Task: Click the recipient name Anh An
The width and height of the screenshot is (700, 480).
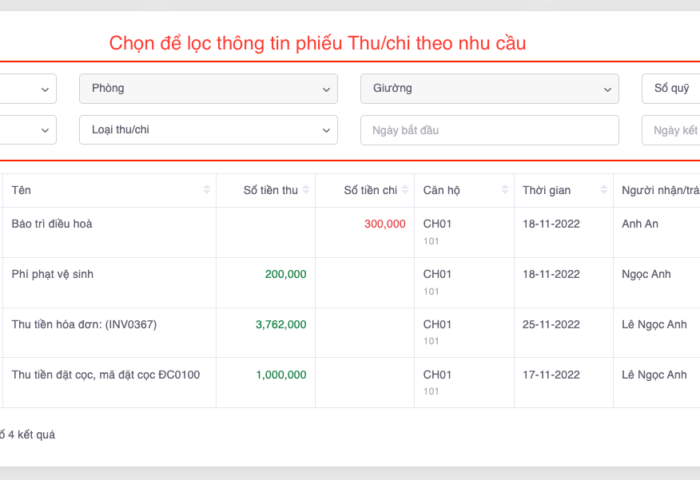Action: (640, 224)
